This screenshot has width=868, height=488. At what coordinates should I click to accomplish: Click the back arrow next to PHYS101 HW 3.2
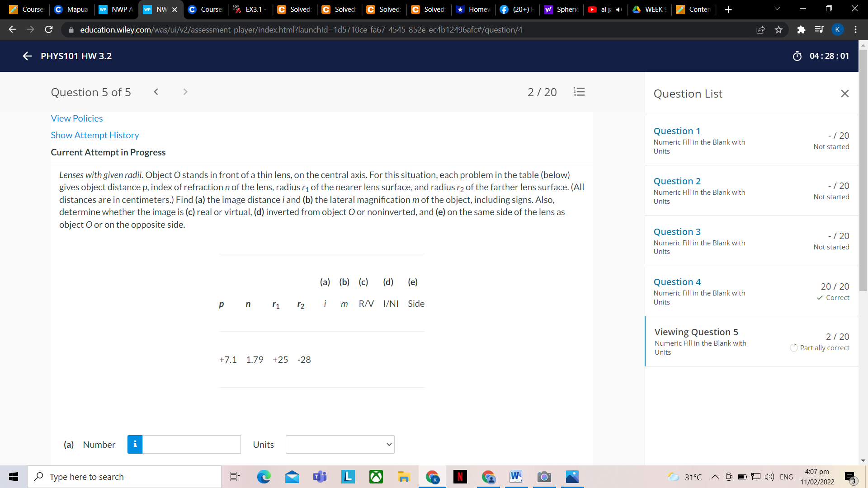27,56
